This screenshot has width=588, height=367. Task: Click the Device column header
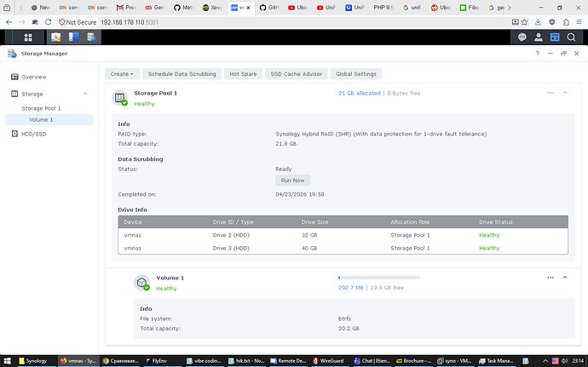[133, 222]
